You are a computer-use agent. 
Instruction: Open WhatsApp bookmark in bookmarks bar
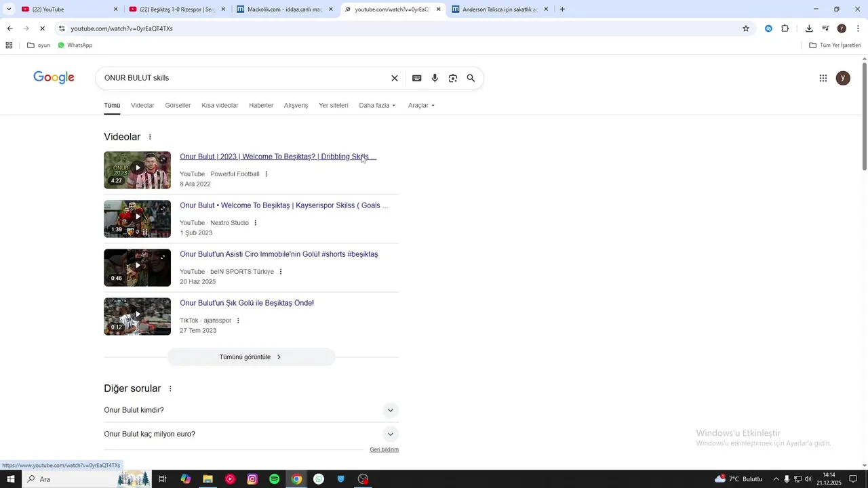75,45
